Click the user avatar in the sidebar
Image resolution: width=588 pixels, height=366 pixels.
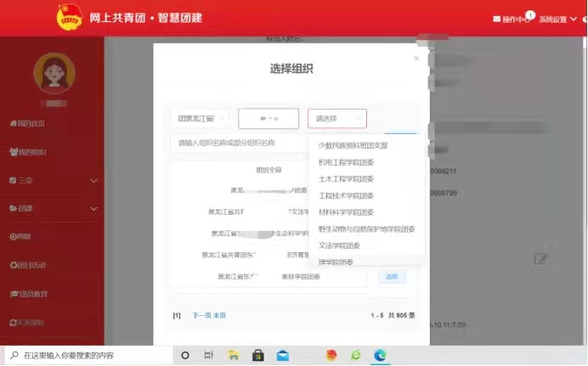(x=54, y=74)
